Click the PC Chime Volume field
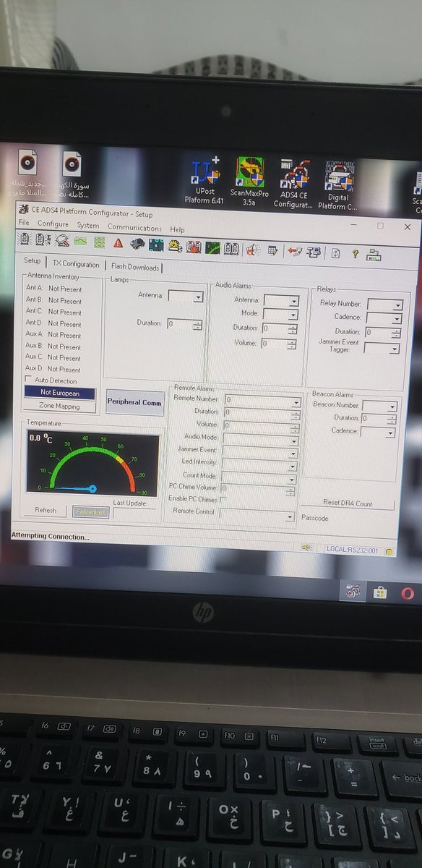The width and height of the screenshot is (422, 868). pos(258,489)
